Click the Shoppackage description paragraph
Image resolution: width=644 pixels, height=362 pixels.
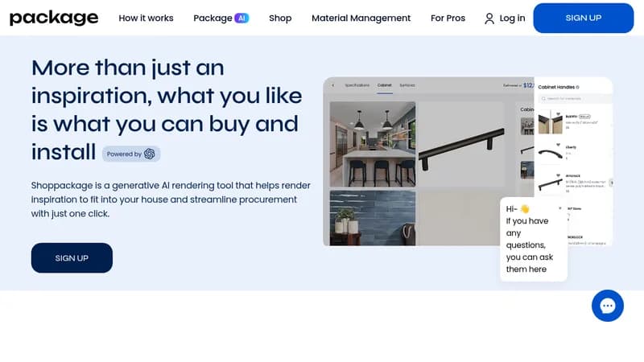171,200
